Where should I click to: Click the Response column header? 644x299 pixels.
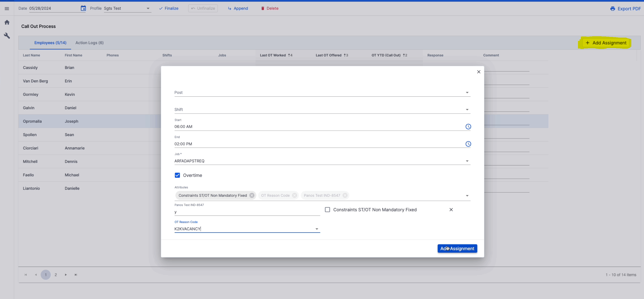(435, 55)
